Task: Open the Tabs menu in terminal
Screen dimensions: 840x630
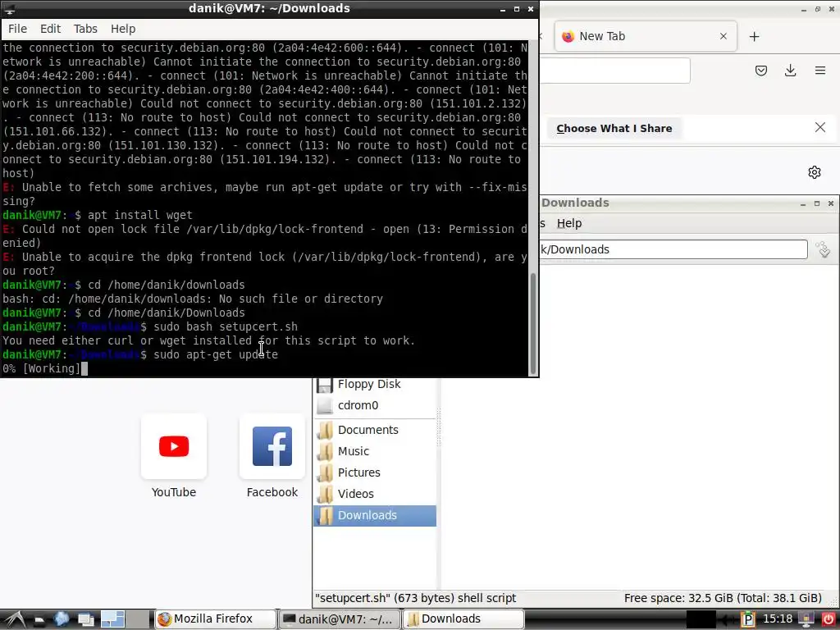Action: [85, 29]
